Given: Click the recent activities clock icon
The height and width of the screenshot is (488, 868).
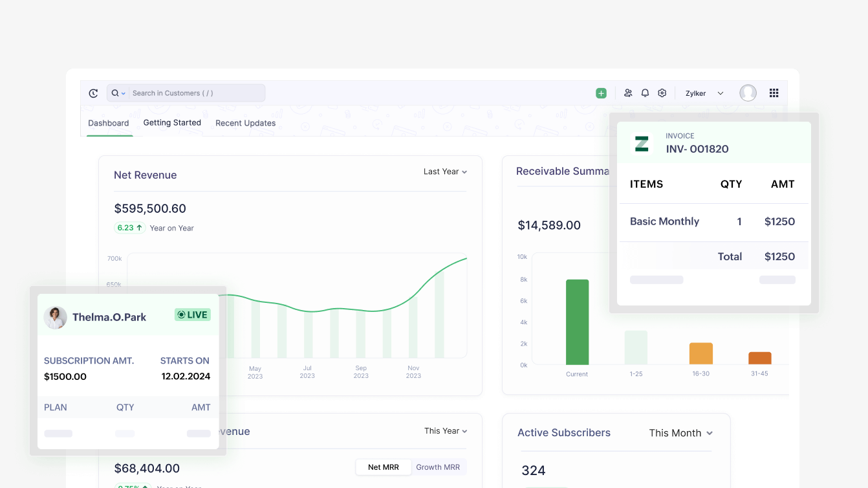Looking at the screenshot, I should click(x=92, y=93).
